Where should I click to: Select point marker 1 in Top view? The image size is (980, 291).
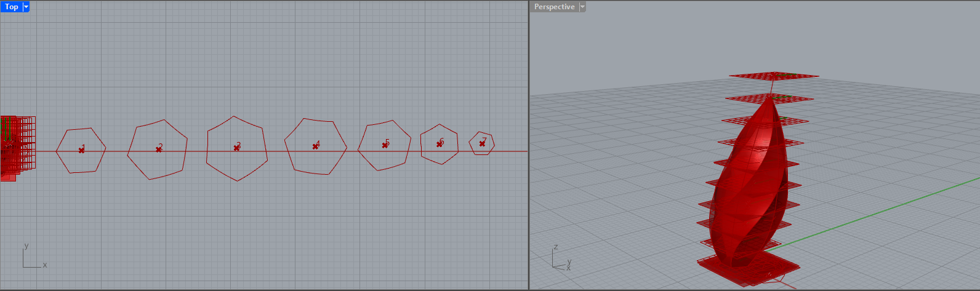click(x=81, y=150)
